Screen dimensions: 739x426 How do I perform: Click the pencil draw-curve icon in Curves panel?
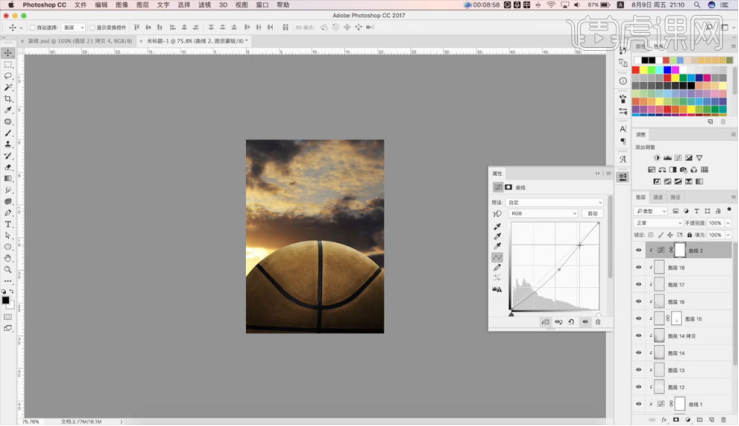(497, 267)
